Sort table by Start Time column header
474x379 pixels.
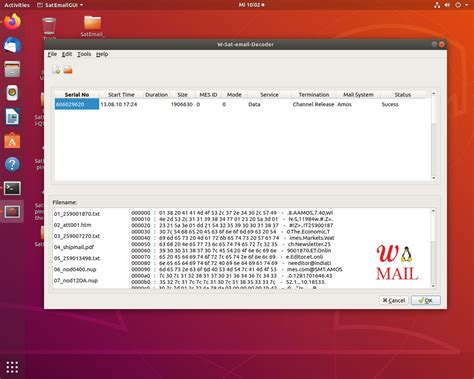[121, 95]
